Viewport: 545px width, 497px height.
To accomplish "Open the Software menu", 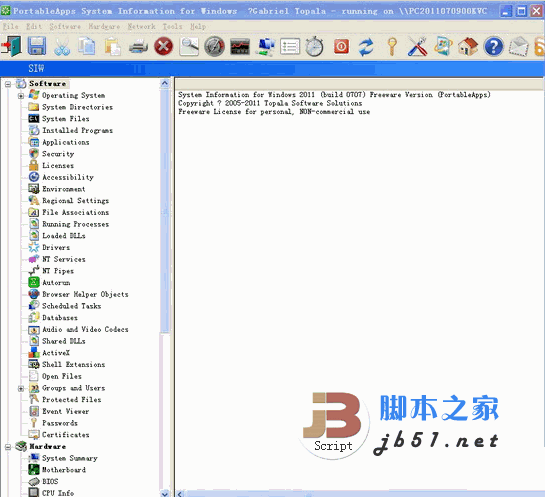I will click(65, 26).
